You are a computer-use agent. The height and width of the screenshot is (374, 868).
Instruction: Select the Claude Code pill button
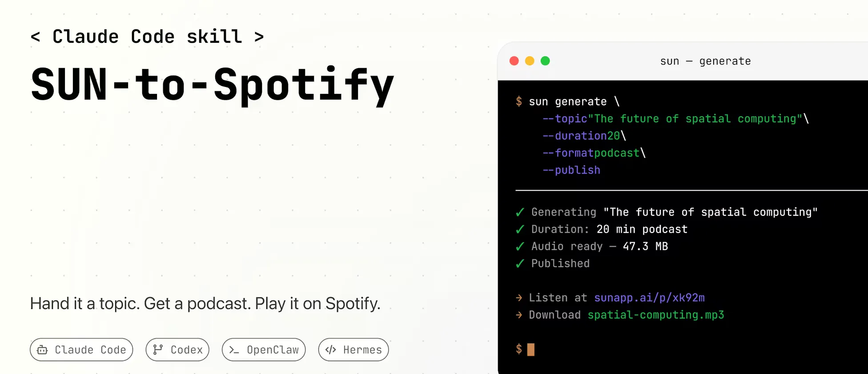(81, 350)
